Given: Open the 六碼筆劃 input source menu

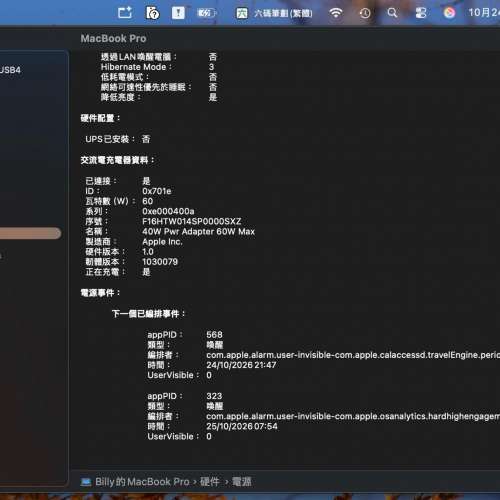Looking at the screenshot, I should tap(275, 13).
